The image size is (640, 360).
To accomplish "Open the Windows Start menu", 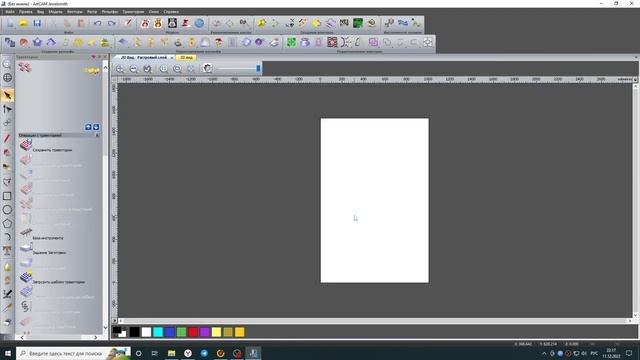I will tap(8, 353).
